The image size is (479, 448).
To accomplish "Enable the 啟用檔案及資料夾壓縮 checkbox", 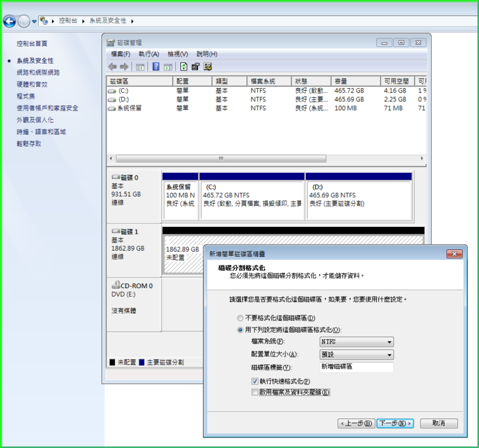I will pos(255,392).
